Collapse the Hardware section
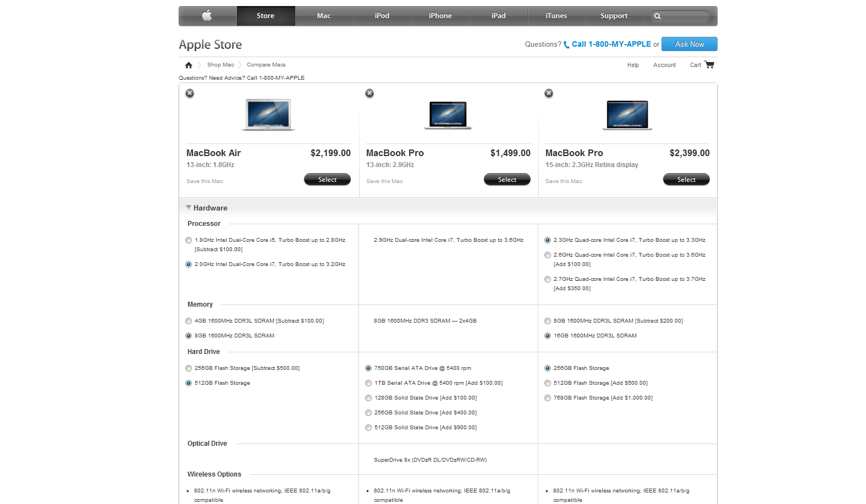Image resolution: width=866 pixels, height=504 pixels. (x=189, y=208)
